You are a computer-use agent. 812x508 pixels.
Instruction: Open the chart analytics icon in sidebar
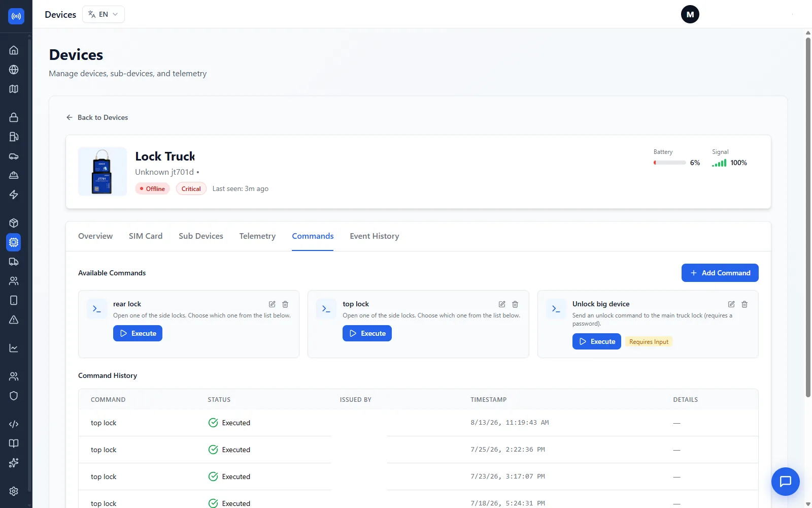click(x=14, y=348)
